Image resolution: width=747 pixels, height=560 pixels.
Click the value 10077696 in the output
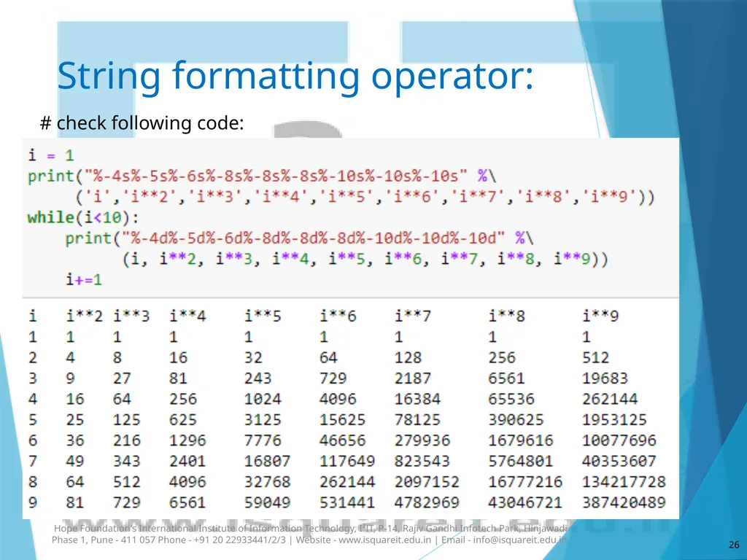click(x=619, y=440)
